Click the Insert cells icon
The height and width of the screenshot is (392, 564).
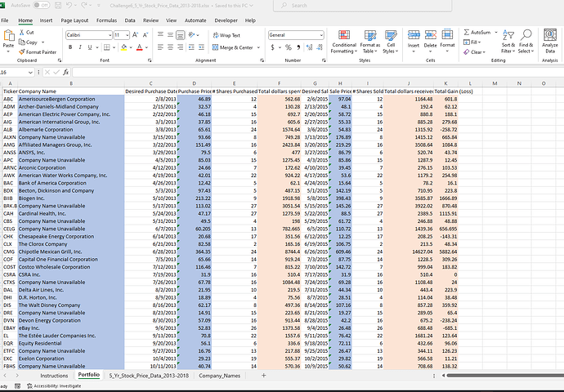coord(414,34)
